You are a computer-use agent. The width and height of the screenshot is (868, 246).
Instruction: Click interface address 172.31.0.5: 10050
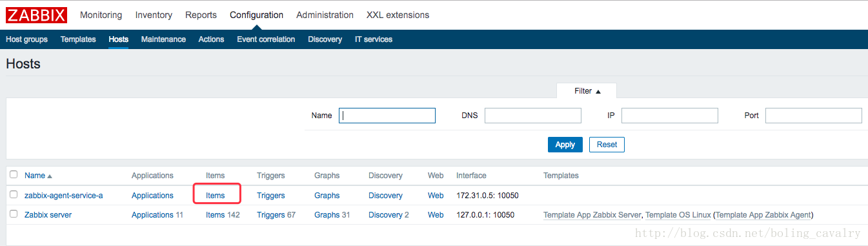point(487,196)
